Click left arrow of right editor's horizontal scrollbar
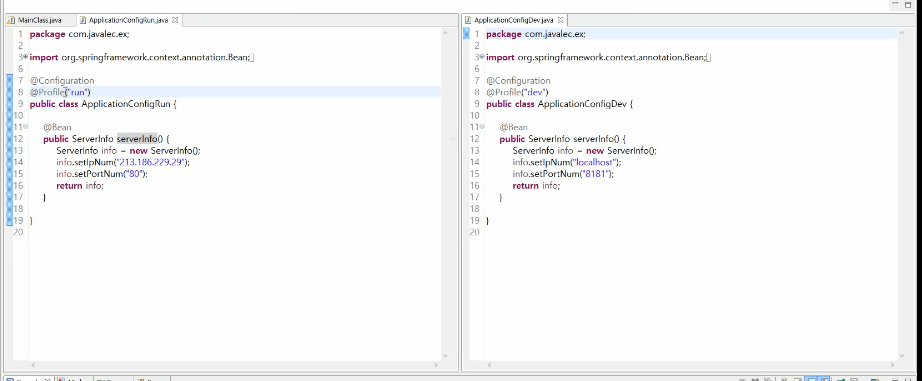Viewport: 922px width, 381px height. pyautogui.click(x=490, y=365)
